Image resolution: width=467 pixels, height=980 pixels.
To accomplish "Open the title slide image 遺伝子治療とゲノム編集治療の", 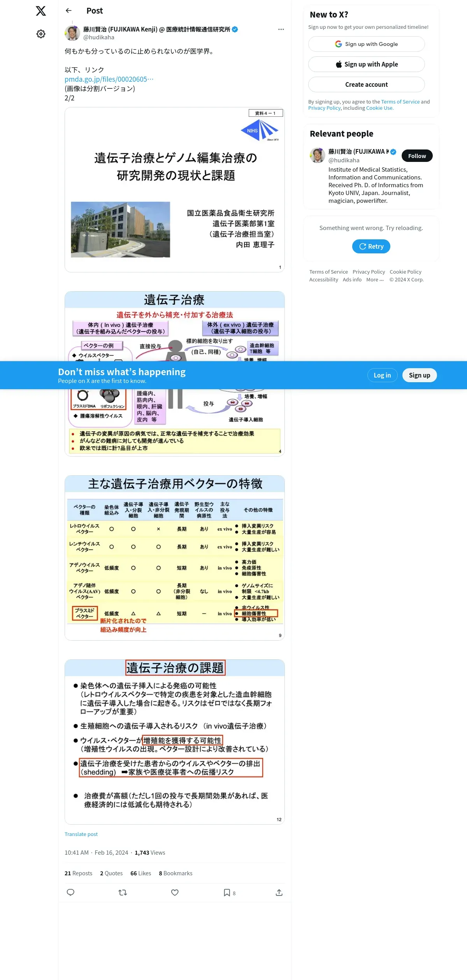I will click(x=175, y=190).
